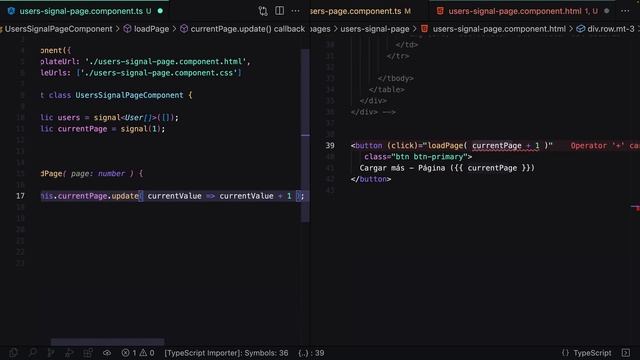Click currentPage.update() callback breadcrumb
Viewport: 640px width, 360px height.
pyautogui.click(x=248, y=29)
